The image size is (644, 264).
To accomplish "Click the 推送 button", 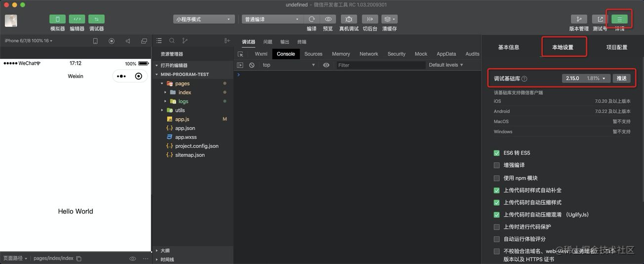I will point(621,79).
